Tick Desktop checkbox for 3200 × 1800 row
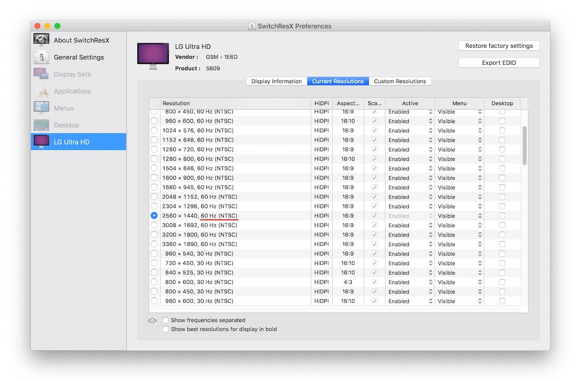This screenshot has height=380, width=588. [502, 234]
